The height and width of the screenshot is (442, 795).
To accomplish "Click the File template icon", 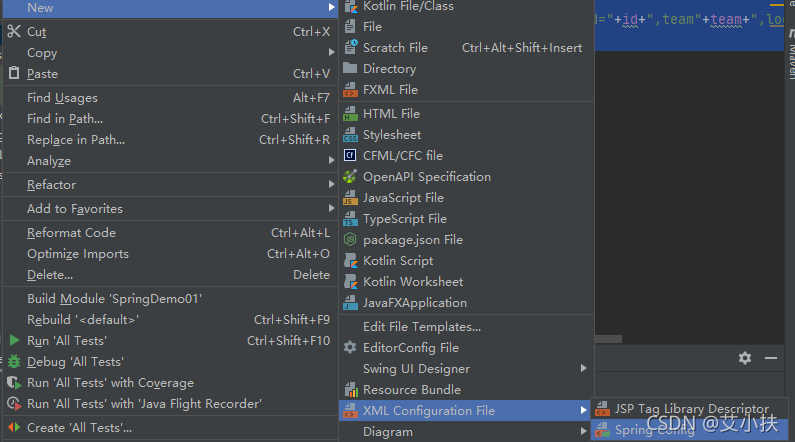I will 350,26.
